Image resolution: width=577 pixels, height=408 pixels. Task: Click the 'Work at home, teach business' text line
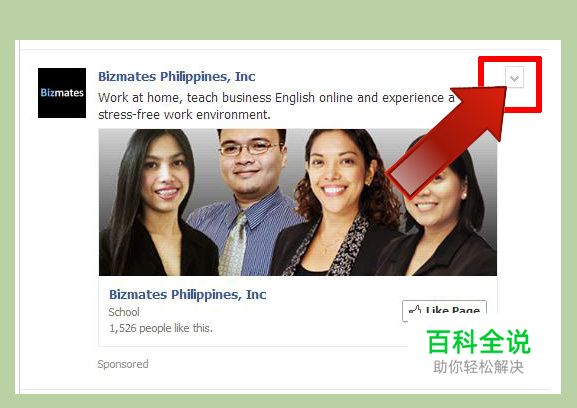click(x=276, y=98)
